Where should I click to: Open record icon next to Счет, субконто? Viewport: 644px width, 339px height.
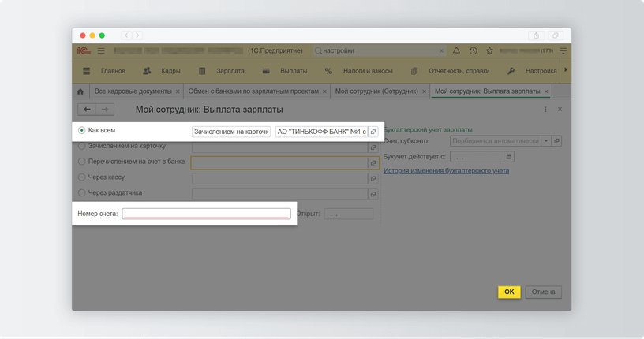[556, 141]
